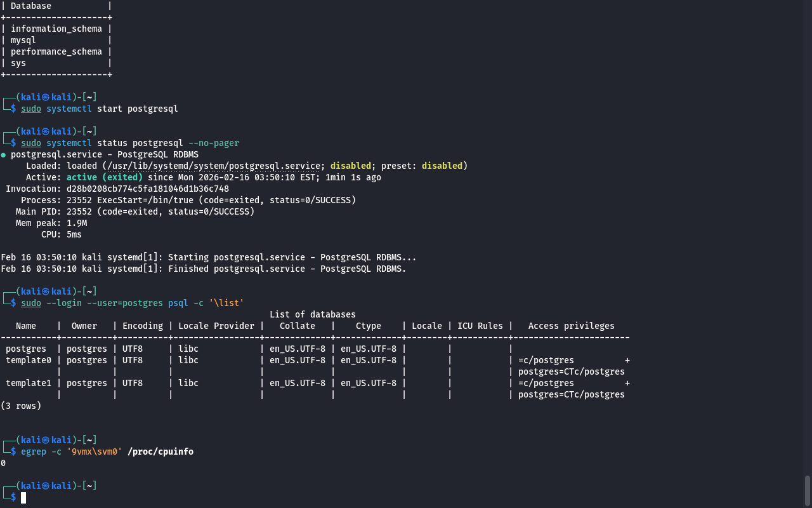Viewport: 812px width, 508px height.
Task: Select the "Locale Provider" column header
Action: 216,326
